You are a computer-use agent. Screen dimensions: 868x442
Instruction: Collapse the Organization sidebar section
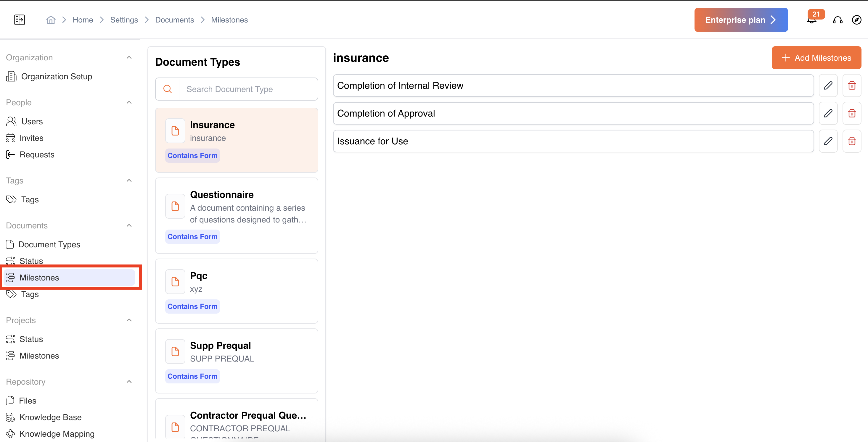coord(129,58)
